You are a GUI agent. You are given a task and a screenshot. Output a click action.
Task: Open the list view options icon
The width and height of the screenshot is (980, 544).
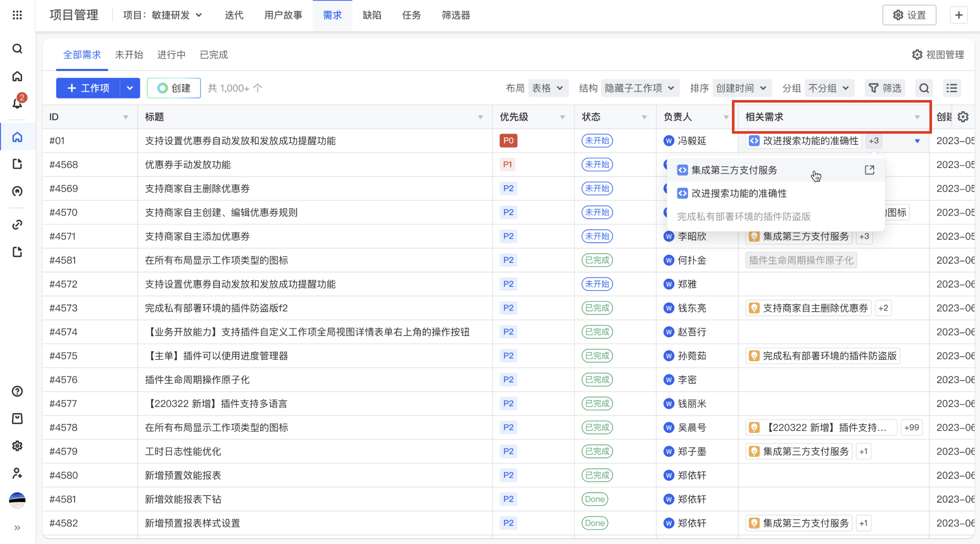(x=951, y=88)
